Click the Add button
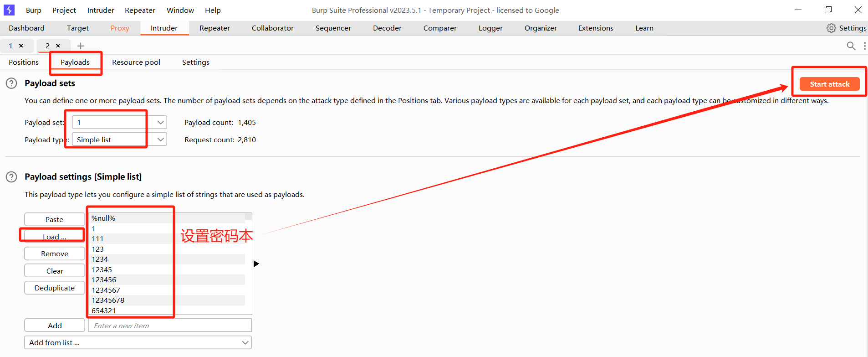868x357 pixels. (55, 326)
